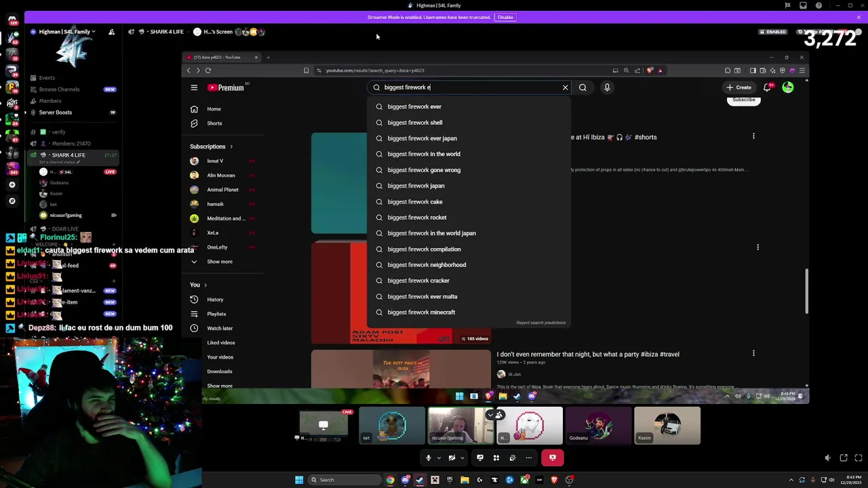Open the Discord server name dropdown
Image resolution: width=868 pixels, height=488 pixels.
(66, 32)
